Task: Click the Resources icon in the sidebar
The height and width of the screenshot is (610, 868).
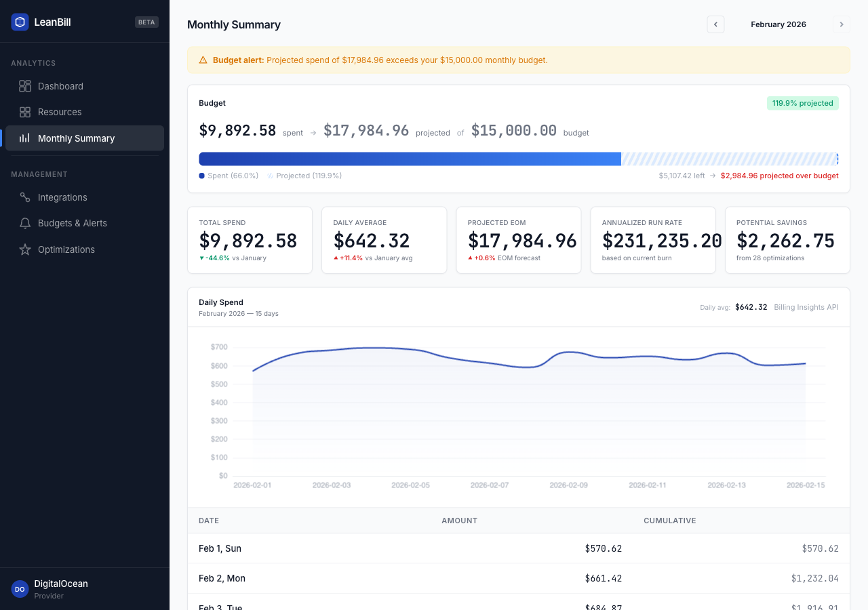Action: 25,112
